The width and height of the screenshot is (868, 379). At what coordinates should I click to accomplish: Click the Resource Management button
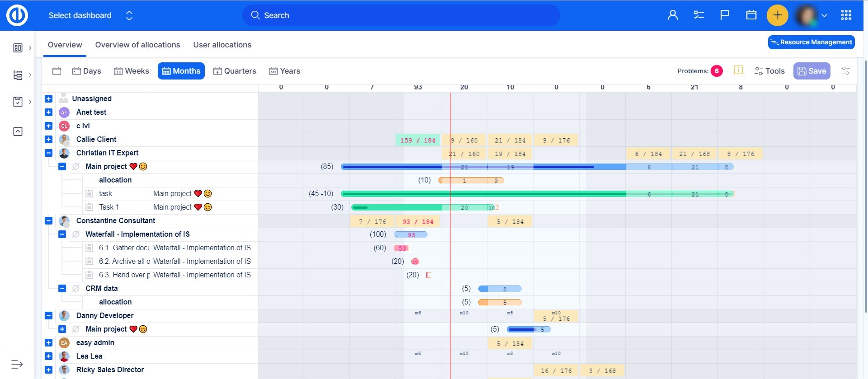(x=811, y=42)
